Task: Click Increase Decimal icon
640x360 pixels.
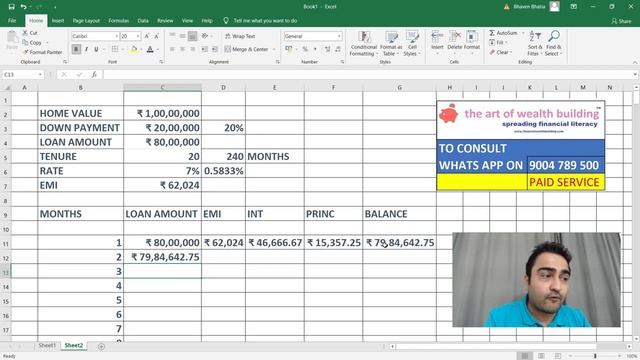Action: (327, 49)
